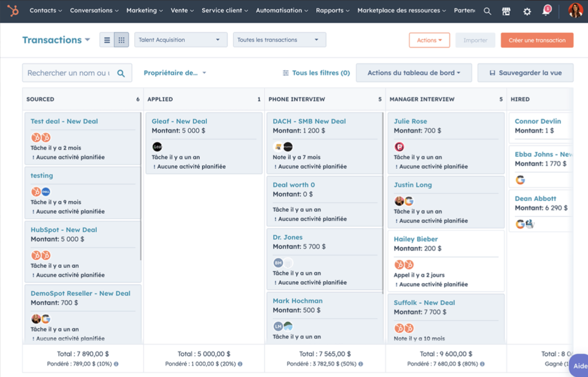Open the global search magnifier in top navigation
This screenshot has width=588, height=377.
(487, 11)
